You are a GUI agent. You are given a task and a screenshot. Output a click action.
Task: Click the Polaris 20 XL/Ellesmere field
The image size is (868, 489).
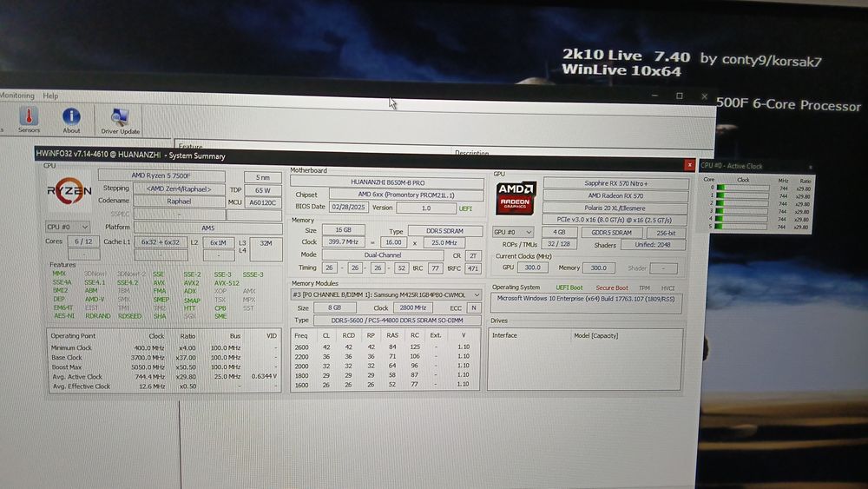click(x=615, y=208)
